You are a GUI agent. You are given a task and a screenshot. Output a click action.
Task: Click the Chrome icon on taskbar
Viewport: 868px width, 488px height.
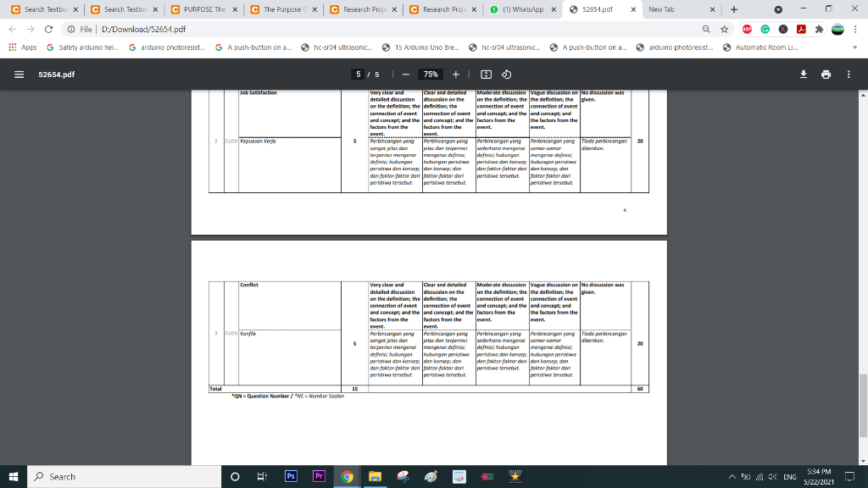[x=347, y=476]
